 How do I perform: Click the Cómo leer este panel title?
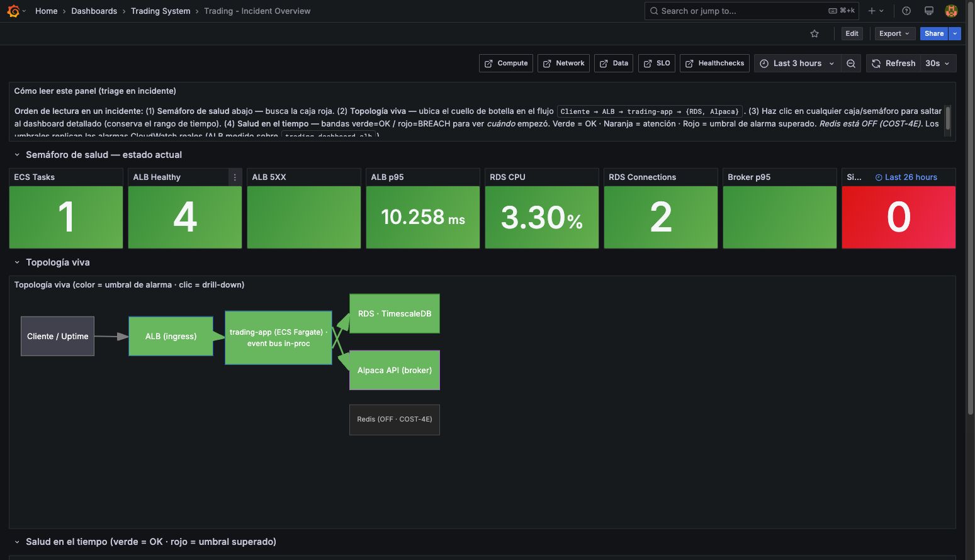pos(95,91)
